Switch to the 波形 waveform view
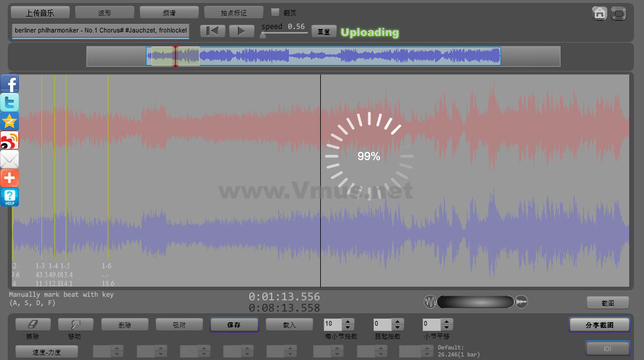Image resolution: width=644 pixels, height=360 pixels. click(x=105, y=12)
